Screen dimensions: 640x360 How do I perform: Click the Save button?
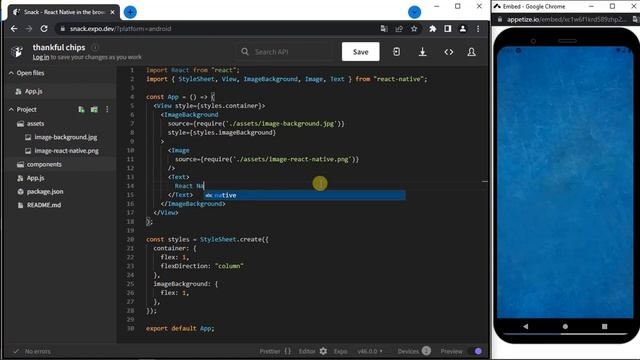[x=360, y=52]
